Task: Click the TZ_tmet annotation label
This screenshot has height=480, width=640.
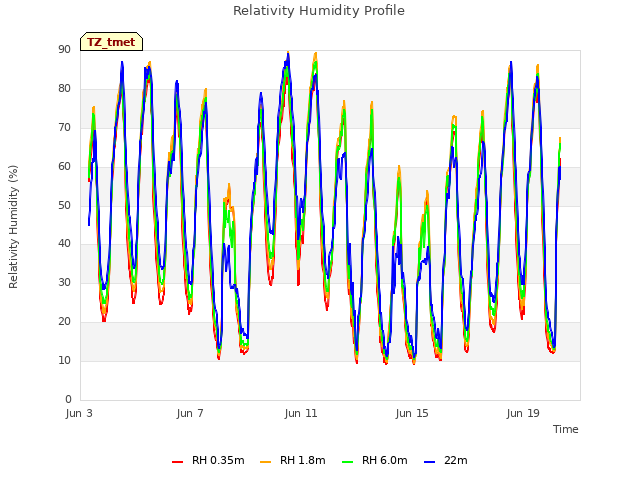Action: [111, 42]
